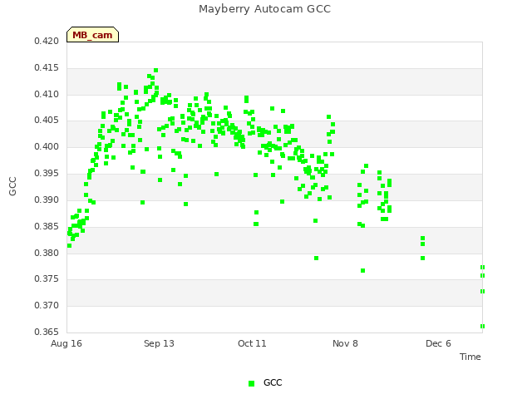Click the GCC legend label

[273, 382]
